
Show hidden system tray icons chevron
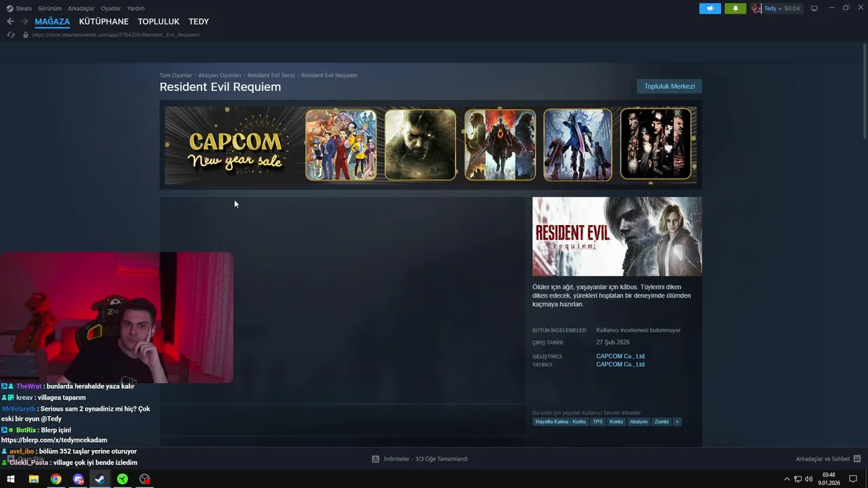tap(787, 479)
